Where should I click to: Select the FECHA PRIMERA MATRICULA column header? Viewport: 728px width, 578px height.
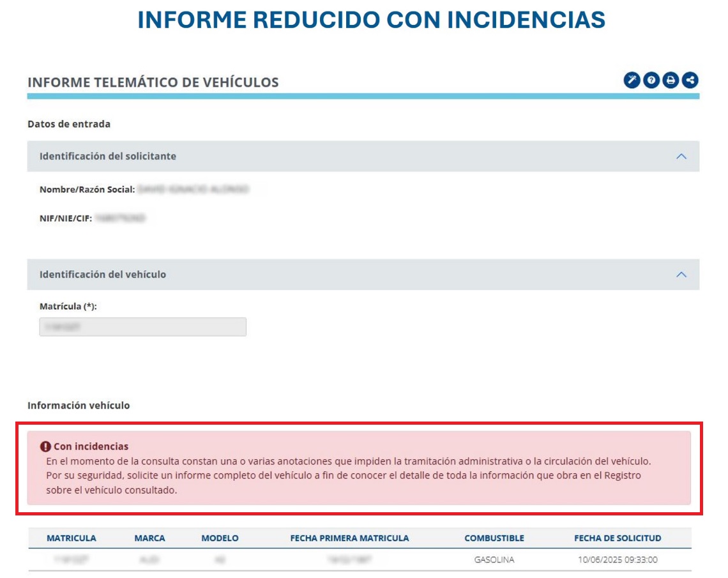[349, 538]
